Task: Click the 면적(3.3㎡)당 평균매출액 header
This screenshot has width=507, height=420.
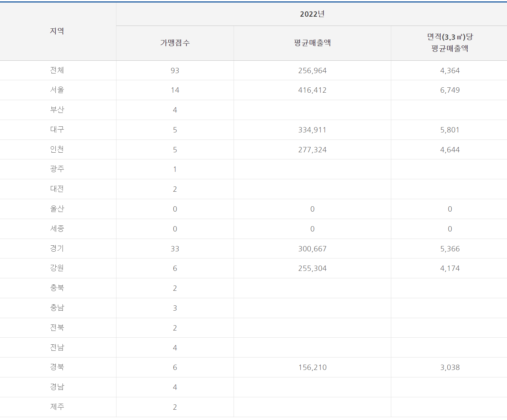Action: point(450,43)
